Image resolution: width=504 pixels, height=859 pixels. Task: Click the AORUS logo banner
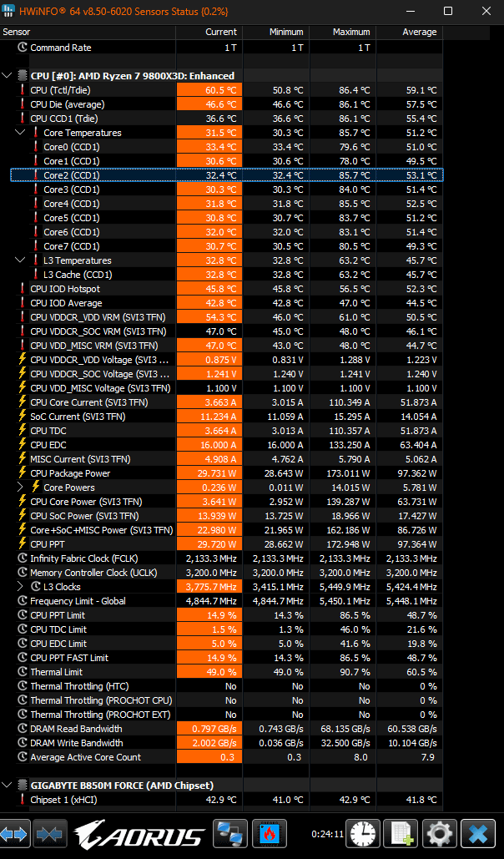[140, 835]
